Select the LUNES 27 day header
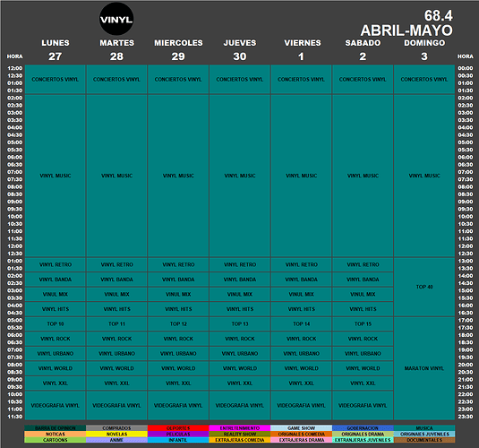 click(x=56, y=49)
